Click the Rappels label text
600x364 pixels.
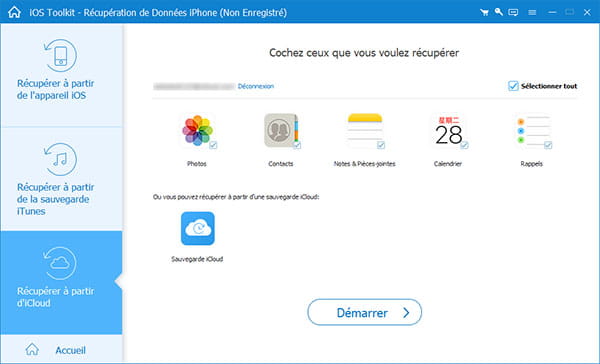click(532, 164)
